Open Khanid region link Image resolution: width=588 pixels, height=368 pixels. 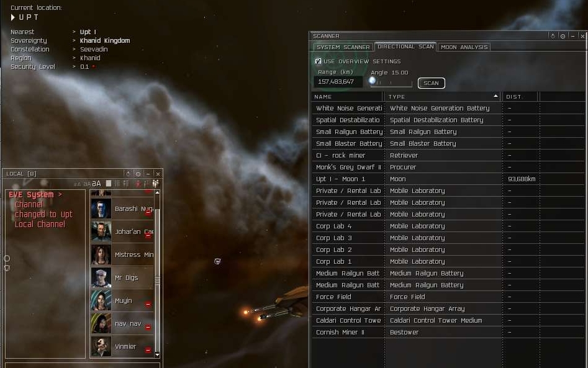(x=90, y=58)
